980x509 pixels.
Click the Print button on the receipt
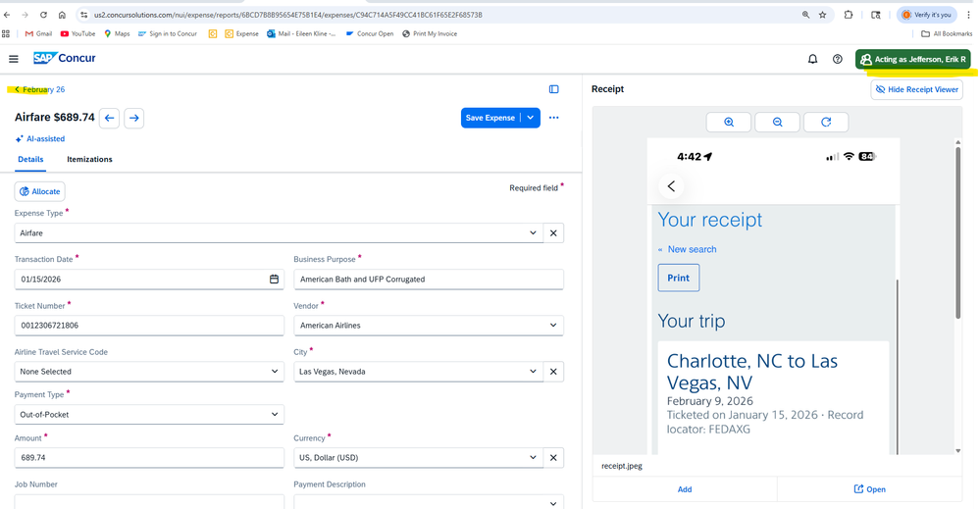pos(678,278)
